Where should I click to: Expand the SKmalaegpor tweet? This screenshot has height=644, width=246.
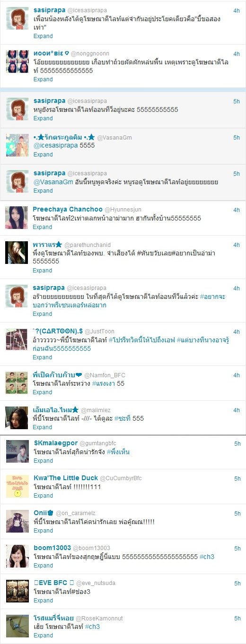pos(43,461)
